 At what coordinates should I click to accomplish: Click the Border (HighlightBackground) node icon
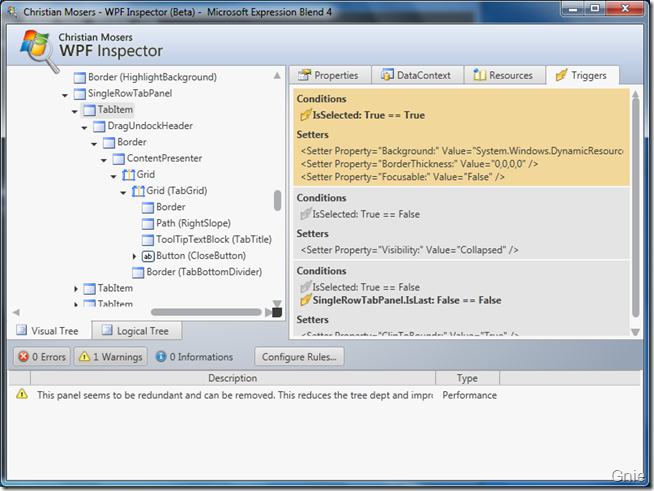coord(80,78)
